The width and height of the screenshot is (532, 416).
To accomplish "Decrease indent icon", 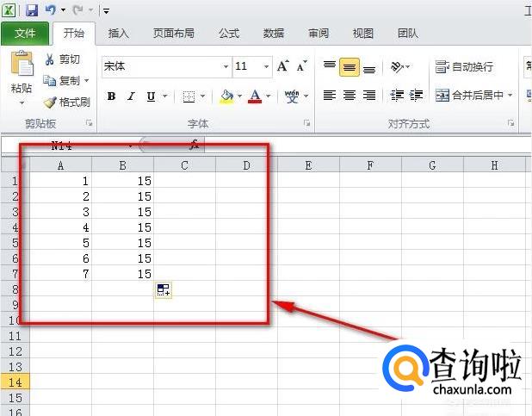I will [397, 95].
